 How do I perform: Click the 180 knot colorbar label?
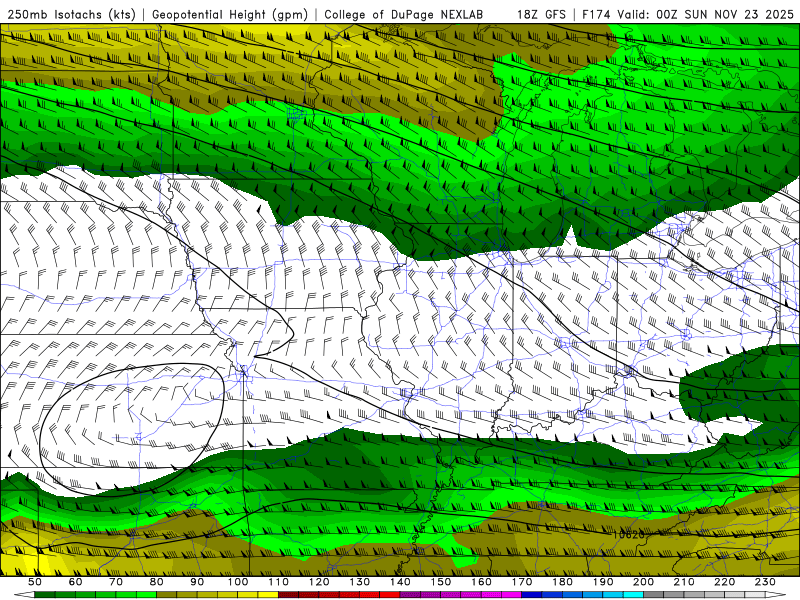point(562,582)
